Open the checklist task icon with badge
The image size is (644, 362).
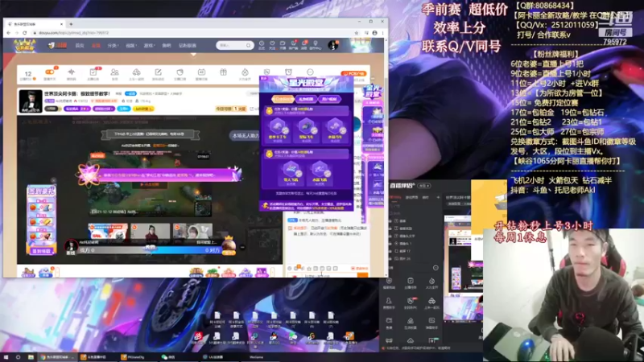tap(93, 72)
